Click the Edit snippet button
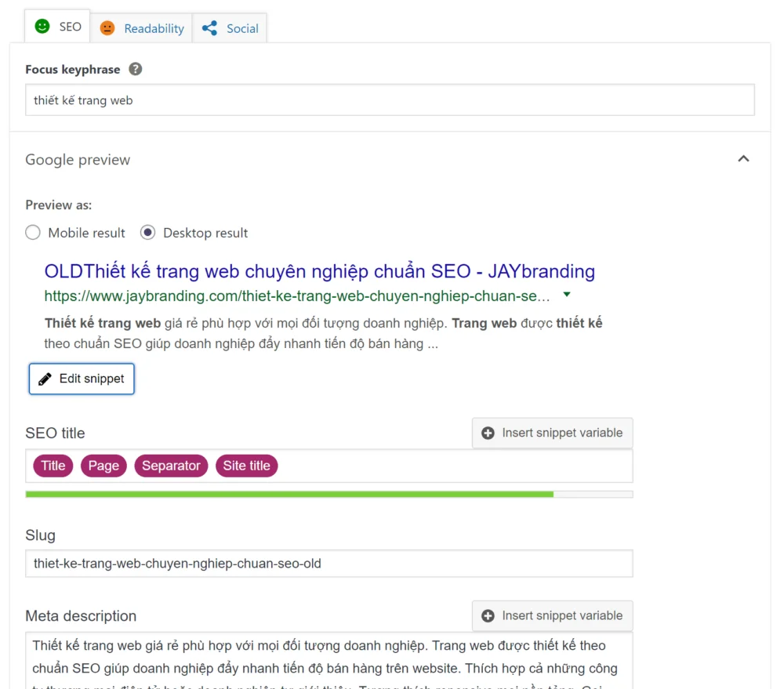This screenshot has height=689, width=784. [x=82, y=379]
